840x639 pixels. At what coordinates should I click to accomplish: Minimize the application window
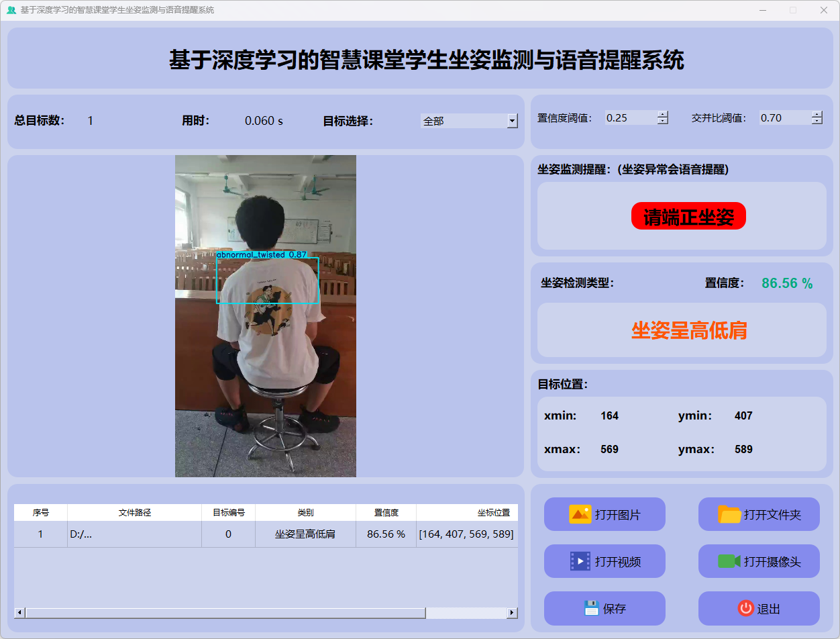(x=763, y=10)
